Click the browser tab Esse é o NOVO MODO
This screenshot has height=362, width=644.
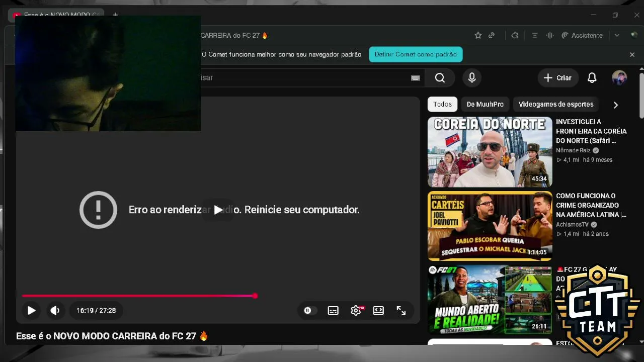[x=55, y=15]
